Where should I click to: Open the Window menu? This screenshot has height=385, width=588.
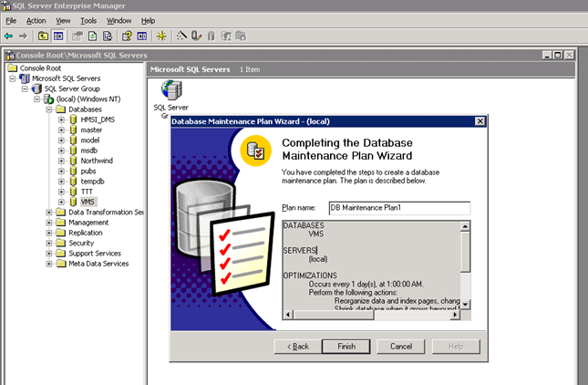(119, 21)
